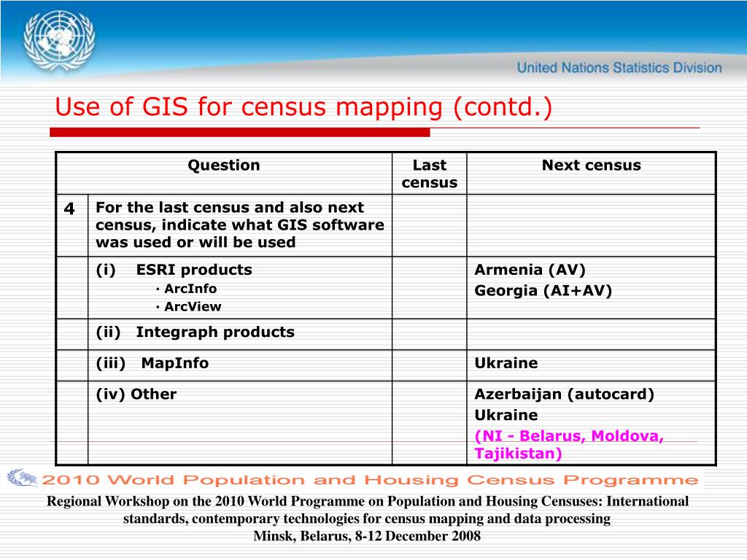Viewport: 747px width, 560px height.
Task: Click the United Nations emblem logo
Action: tap(59, 41)
